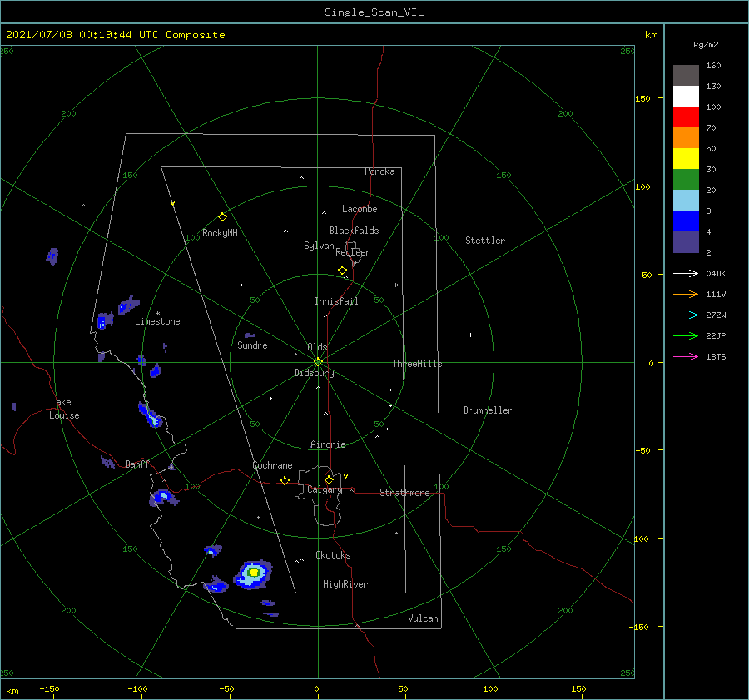749x700 pixels.
Task: Click the Didsbury town label
Action: pyautogui.click(x=314, y=373)
